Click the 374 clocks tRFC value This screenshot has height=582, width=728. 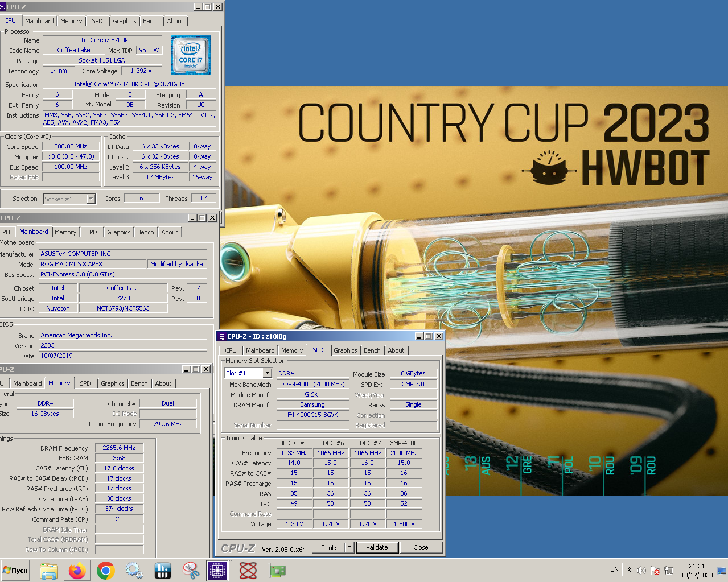coord(119,509)
